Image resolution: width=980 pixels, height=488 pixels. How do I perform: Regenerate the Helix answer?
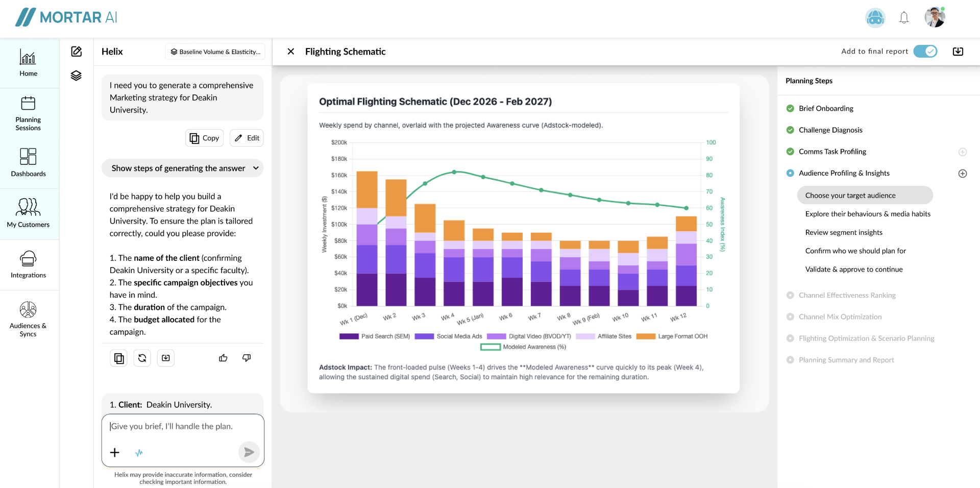[142, 358]
